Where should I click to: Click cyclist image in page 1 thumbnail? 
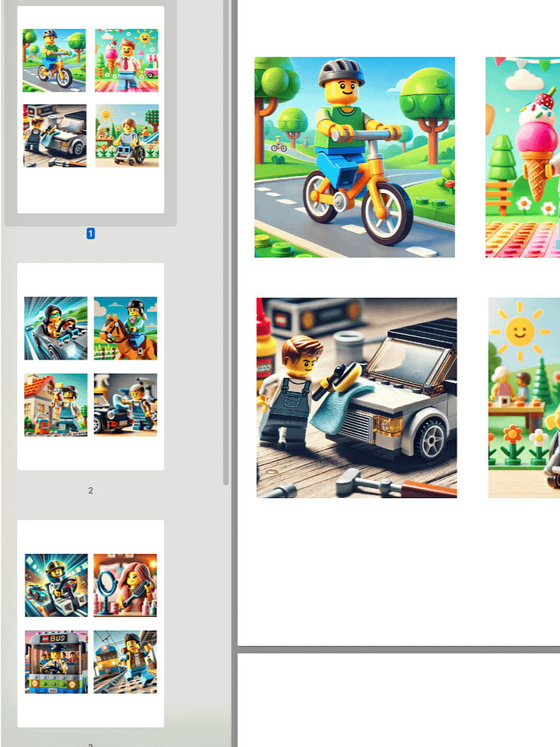pyautogui.click(x=54, y=61)
